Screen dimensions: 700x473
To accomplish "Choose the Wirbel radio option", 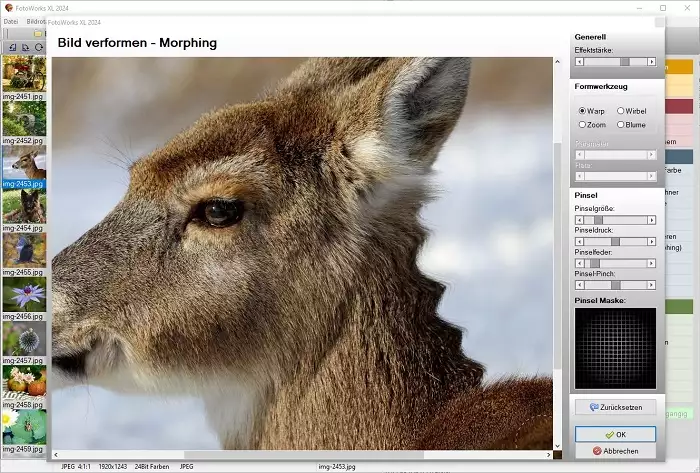I will 621,111.
